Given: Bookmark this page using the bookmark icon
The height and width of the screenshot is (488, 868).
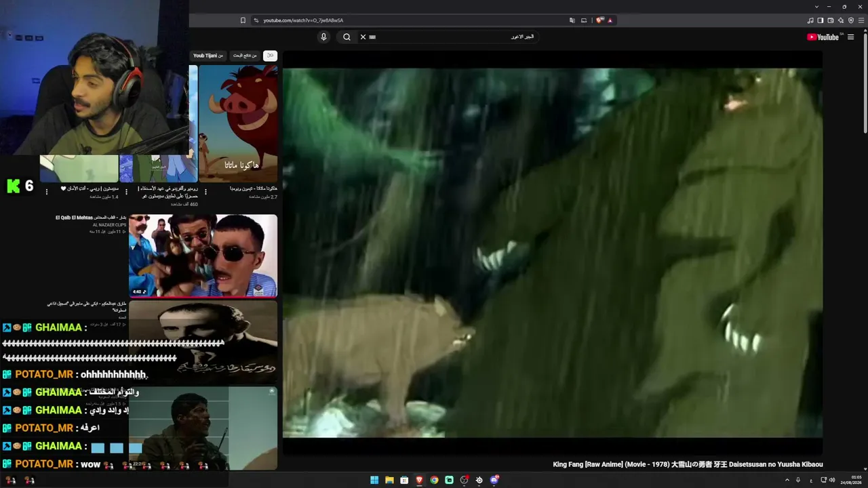Looking at the screenshot, I should tap(243, 20).
